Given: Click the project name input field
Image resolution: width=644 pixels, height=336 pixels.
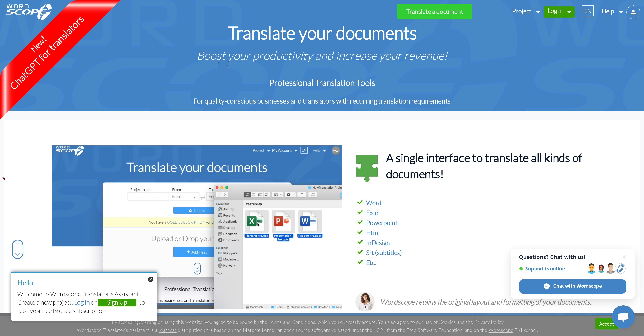Looking at the screenshot, I should [148, 197].
